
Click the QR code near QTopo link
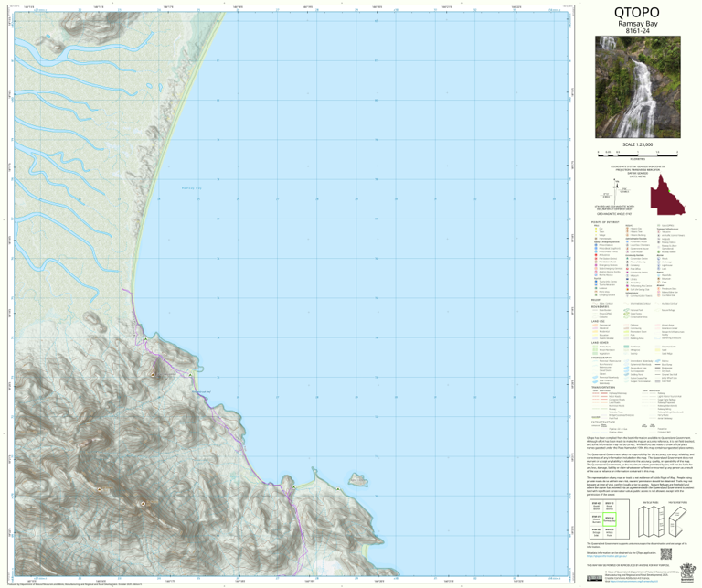pyautogui.click(x=665, y=553)
